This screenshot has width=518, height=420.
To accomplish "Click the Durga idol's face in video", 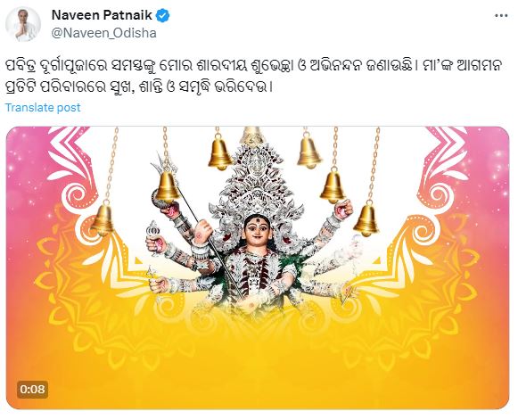I will coord(257,230).
